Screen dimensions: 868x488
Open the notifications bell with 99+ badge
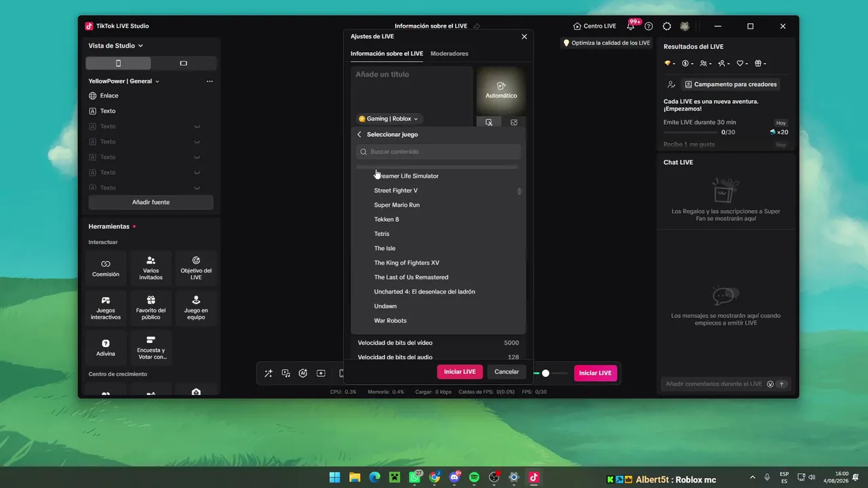(x=631, y=26)
